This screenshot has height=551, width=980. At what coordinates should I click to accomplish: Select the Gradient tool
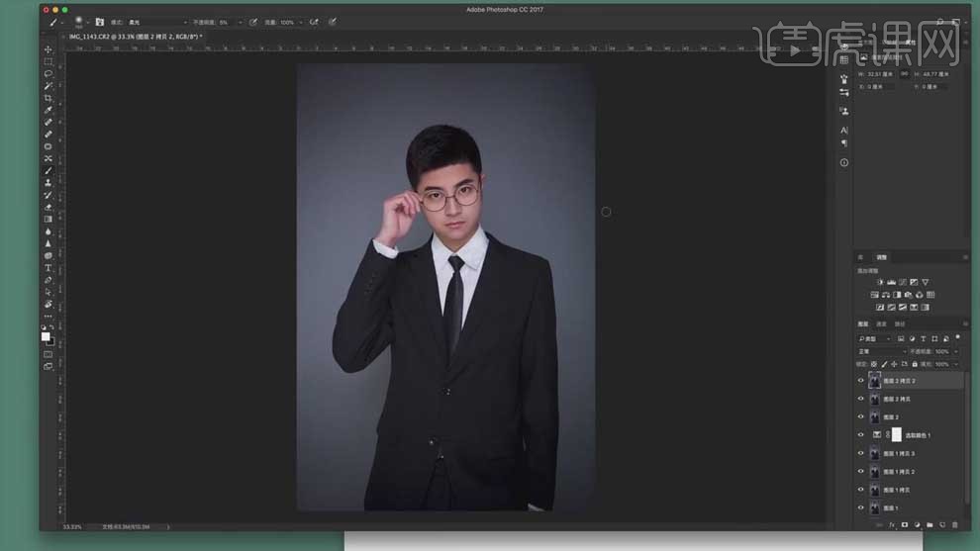(x=49, y=220)
